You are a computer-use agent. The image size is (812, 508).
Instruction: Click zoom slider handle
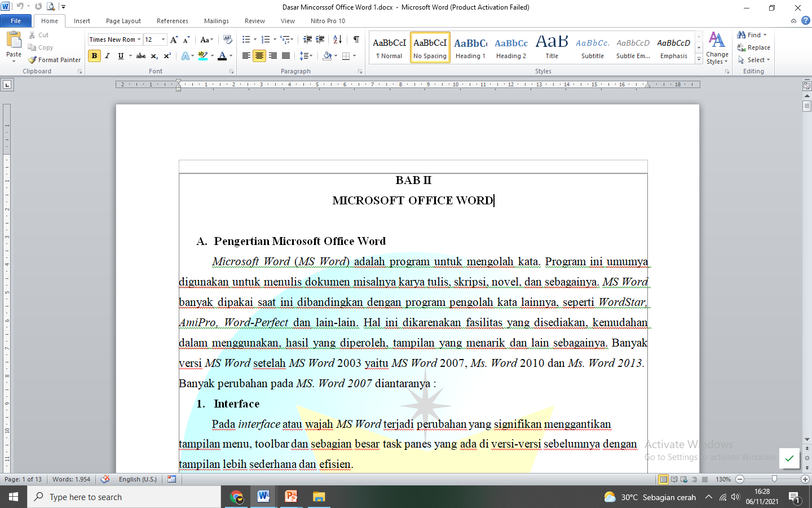tap(774, 479)
